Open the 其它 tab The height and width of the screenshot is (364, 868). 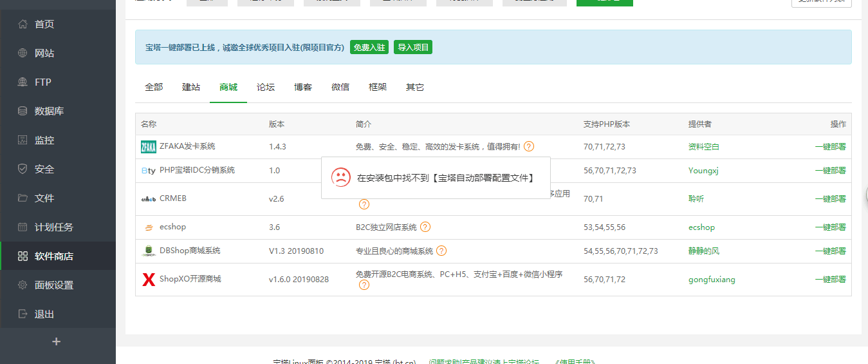415,88
